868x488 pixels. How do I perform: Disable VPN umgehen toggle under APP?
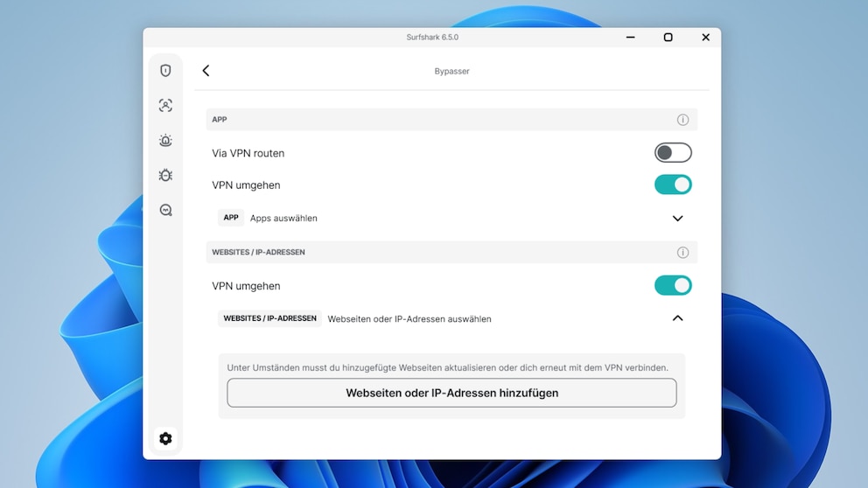click(673, 185)
